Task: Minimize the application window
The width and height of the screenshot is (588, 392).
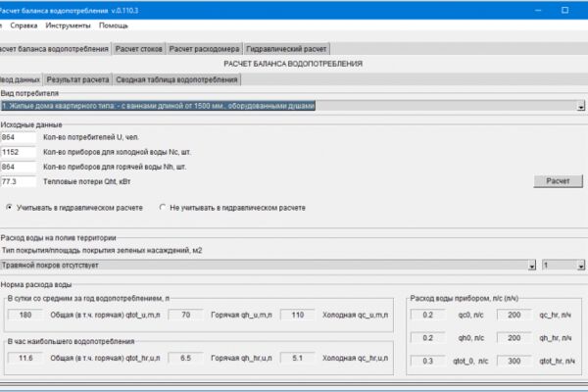Action: pos(538,10)
